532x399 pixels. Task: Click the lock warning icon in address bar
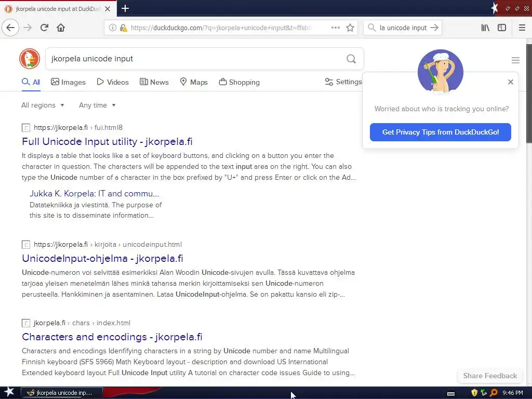pyautogui.click(x=124, y=28)
